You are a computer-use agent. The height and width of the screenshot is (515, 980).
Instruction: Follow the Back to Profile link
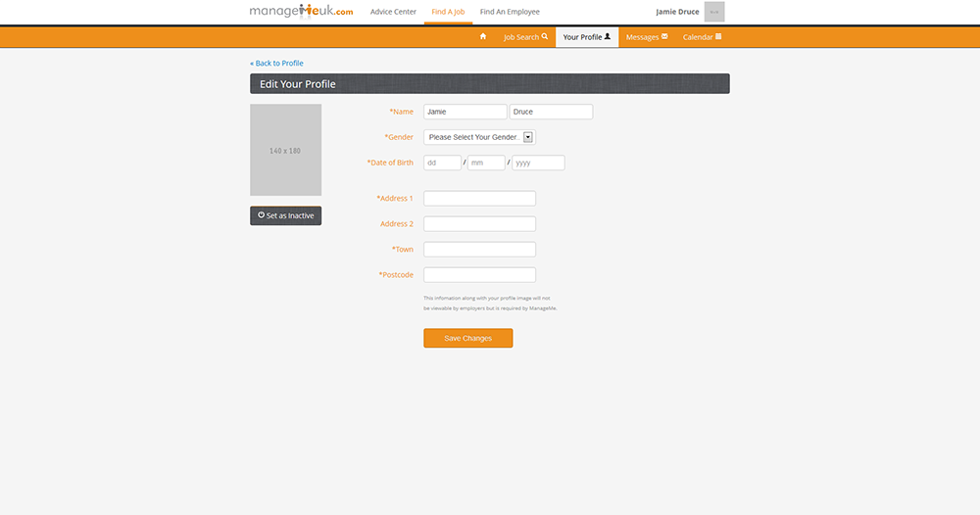277,64
